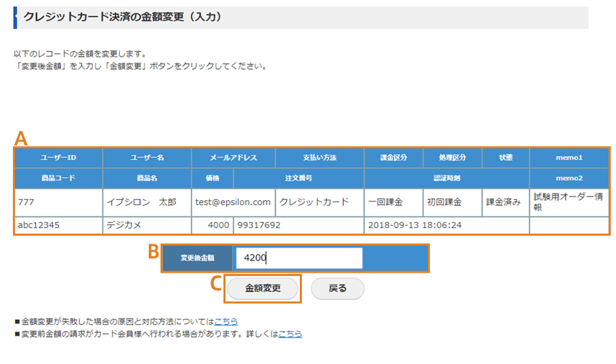616x364 pixels.
Task: Select the memo cell 試験用オーダー情報
Action: [x=569, y=202]
